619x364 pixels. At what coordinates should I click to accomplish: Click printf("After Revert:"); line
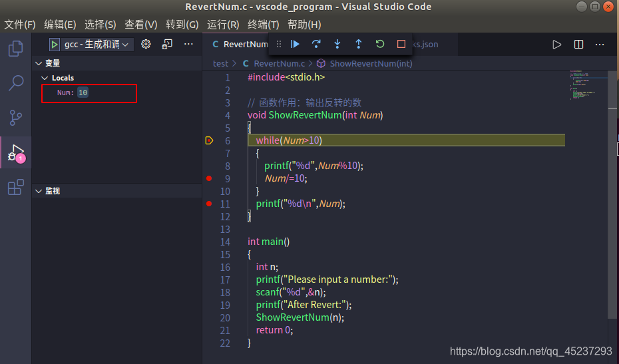click(x=304, y=304)
